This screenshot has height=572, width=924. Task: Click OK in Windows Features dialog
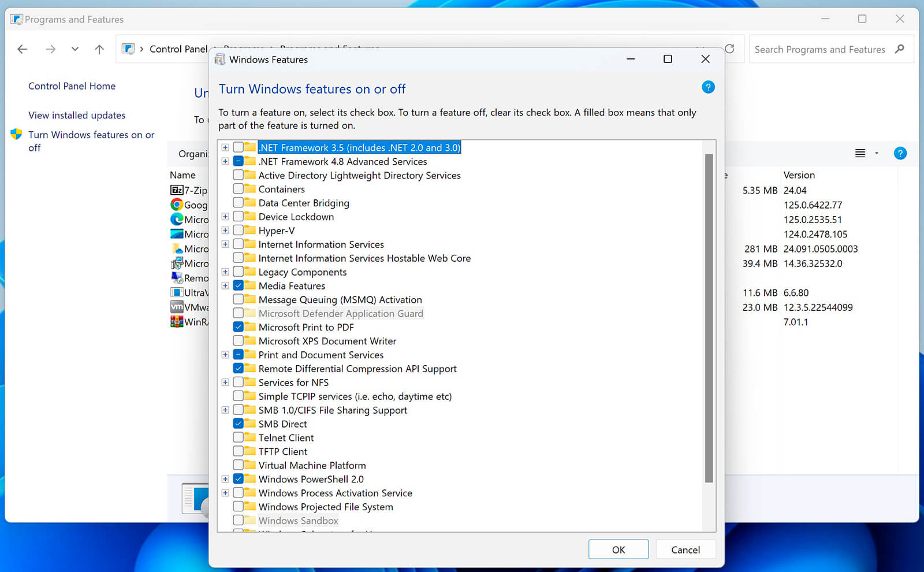[619, 549]
